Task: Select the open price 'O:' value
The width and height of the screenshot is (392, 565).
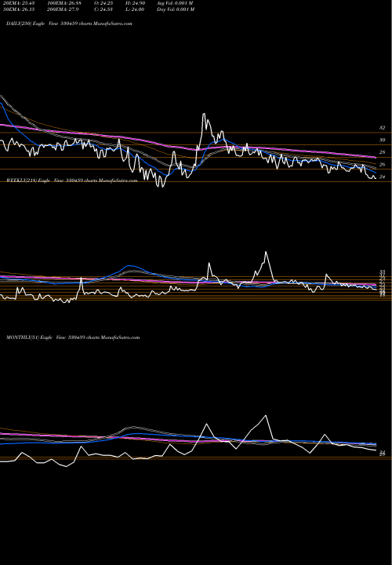Action: pos(103,3)
